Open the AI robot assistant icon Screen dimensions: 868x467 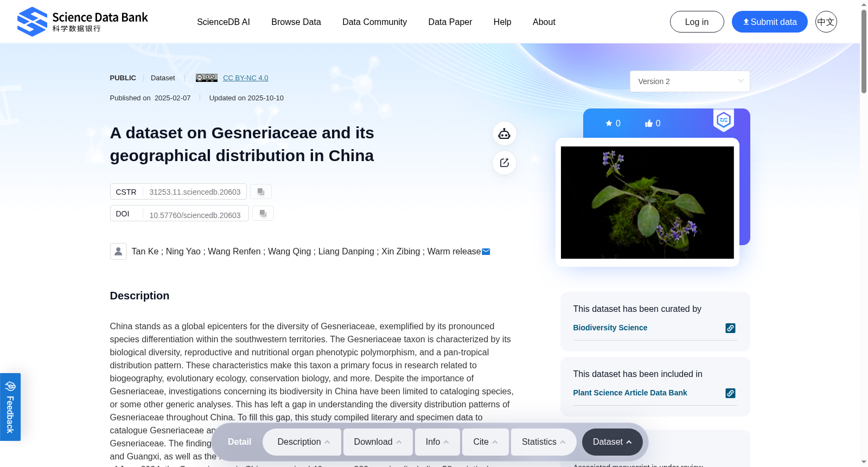(x=505, y=133)
